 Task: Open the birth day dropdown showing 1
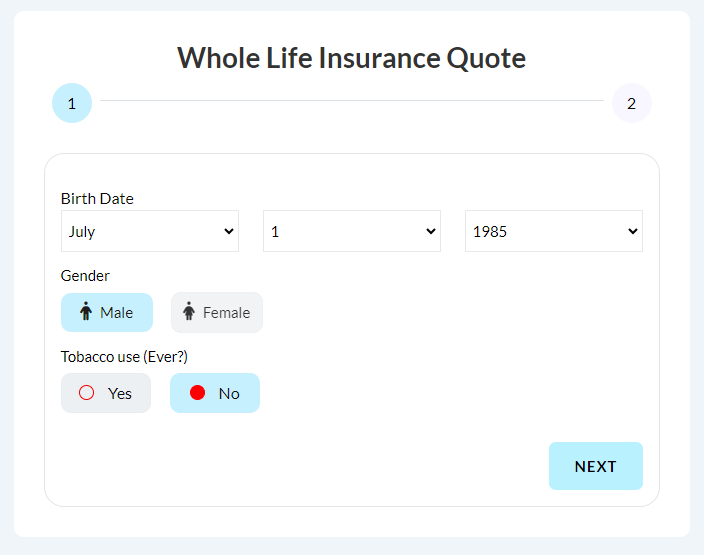[x=352, y=231]
